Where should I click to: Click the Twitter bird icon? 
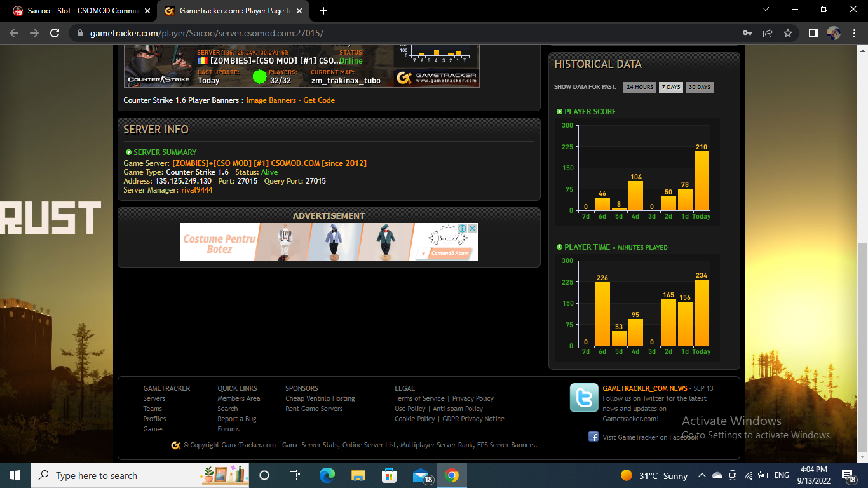pyautogui.click(x=583, y=398)
